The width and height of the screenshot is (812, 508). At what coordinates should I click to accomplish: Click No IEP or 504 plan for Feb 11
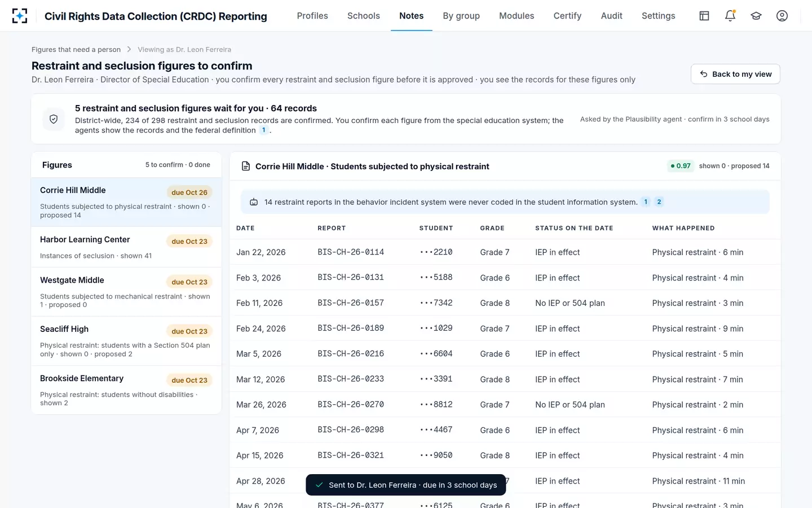point(570,303)
